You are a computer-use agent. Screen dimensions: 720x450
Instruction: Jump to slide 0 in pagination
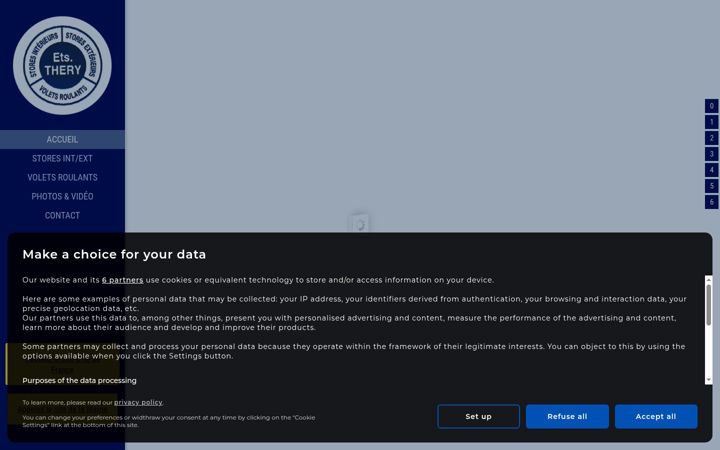pyautogui.click(x=712, y=106)
